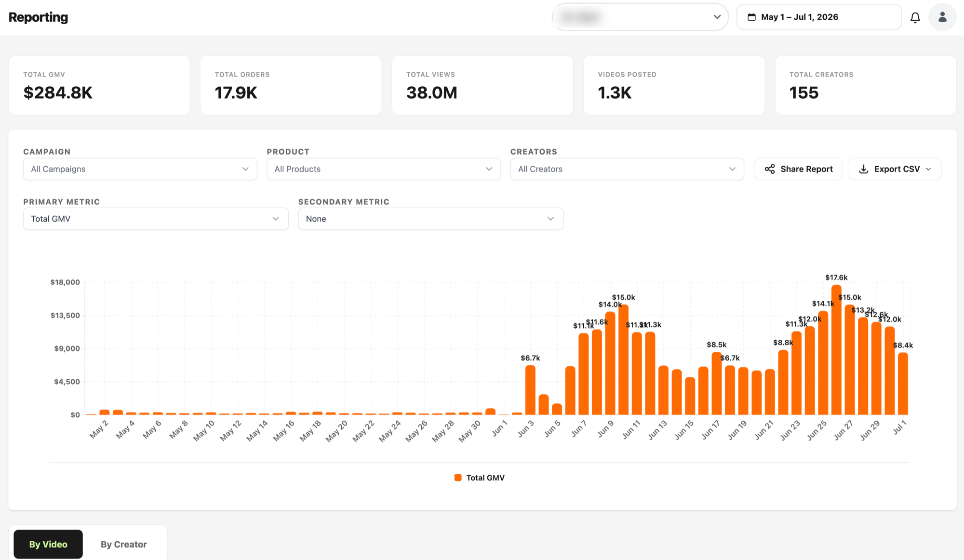
Task: Click the Total Orders 17.9K card
Action: click(x=291, y=85)
